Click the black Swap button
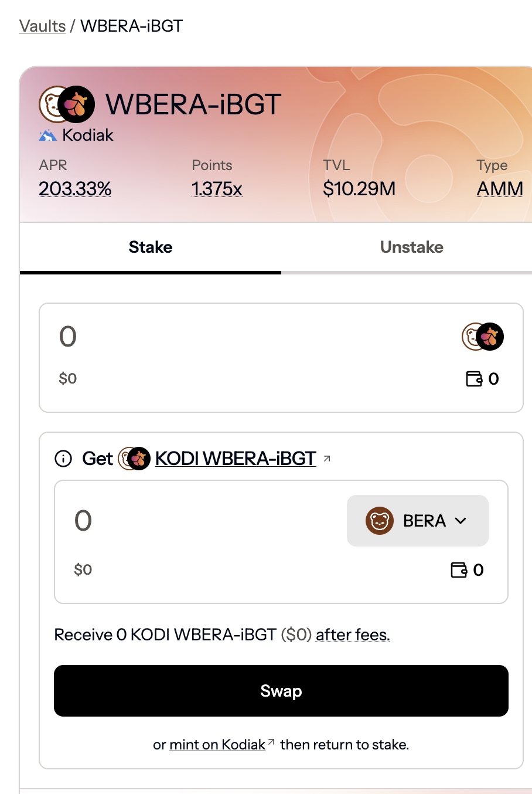The width and height of the screenshot is (532, 794). tap(281, 691)
